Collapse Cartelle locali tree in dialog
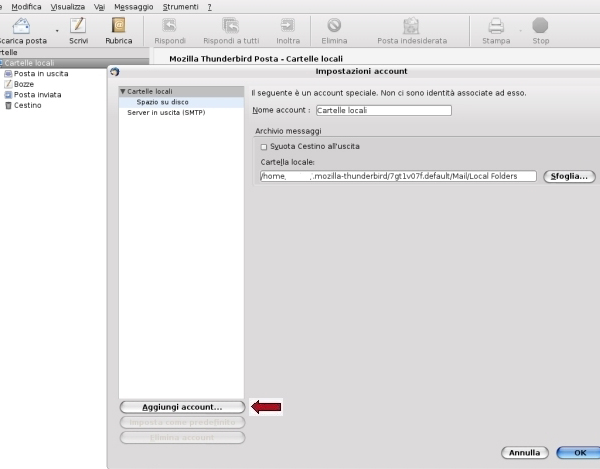The width and height of the screenshot is (600, 469). (122, 91)
